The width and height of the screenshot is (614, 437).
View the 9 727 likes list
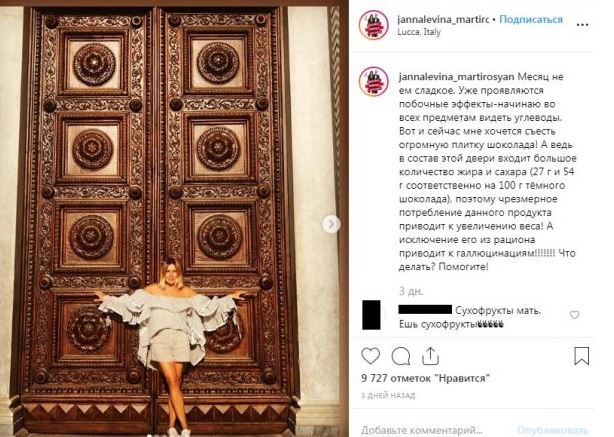425,378
